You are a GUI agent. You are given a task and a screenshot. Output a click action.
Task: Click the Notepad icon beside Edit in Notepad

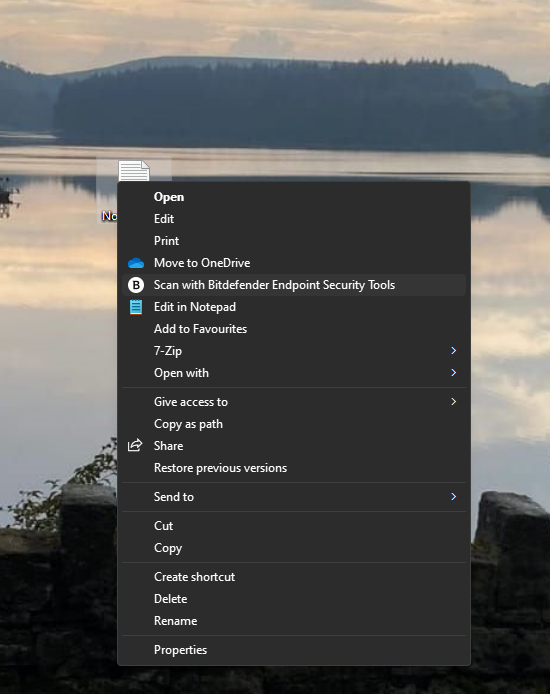pyautogui.click(x=136, y=307)
